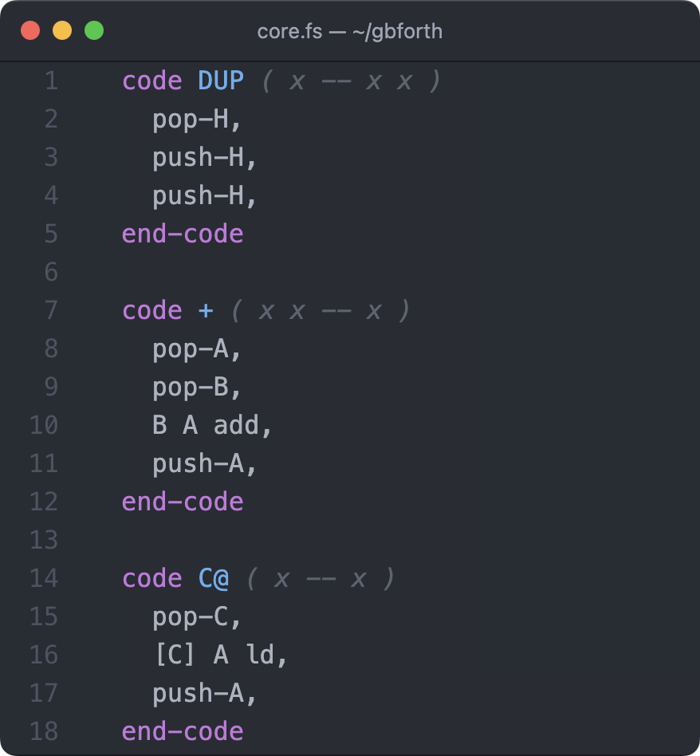This screenshot has height=756, width=700.
Task: Click the 'B A add,' instruction
Action: (212, 425)
